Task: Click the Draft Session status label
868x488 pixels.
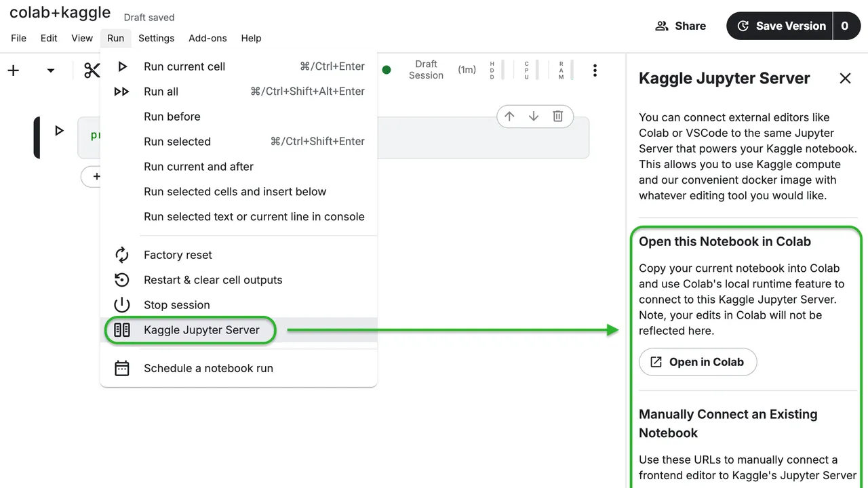Action: 426,70
